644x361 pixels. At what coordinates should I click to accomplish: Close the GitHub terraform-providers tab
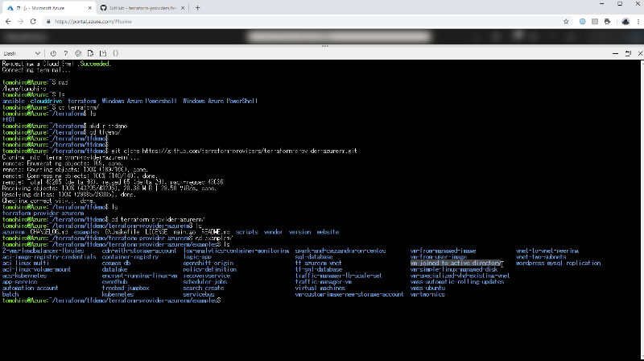[x=183, y=8]
